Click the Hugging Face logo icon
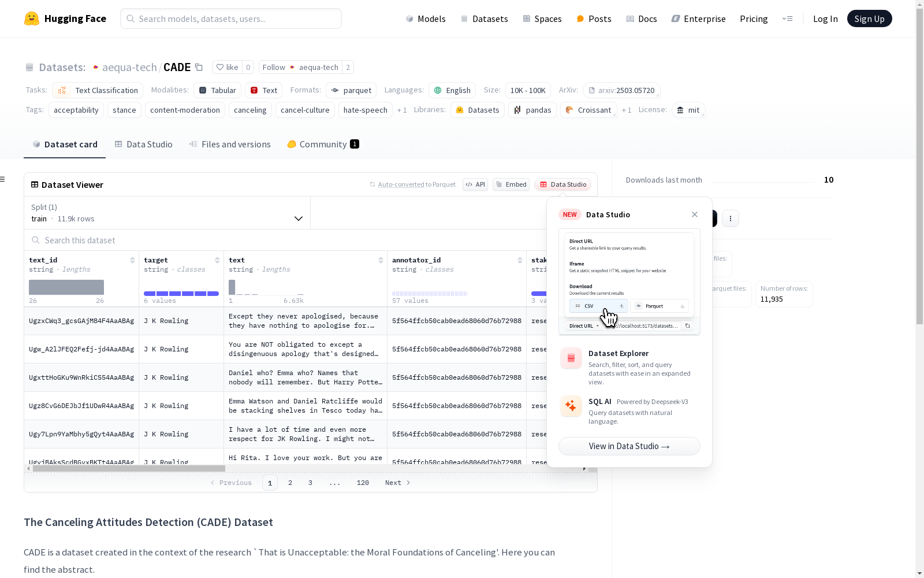Viewport: 924px width, 578px height. [32, 18]
